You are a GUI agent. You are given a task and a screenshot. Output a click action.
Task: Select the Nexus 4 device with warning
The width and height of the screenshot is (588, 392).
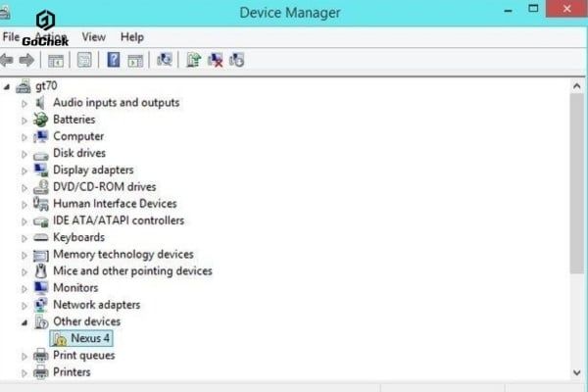click(x=90, y=338)
